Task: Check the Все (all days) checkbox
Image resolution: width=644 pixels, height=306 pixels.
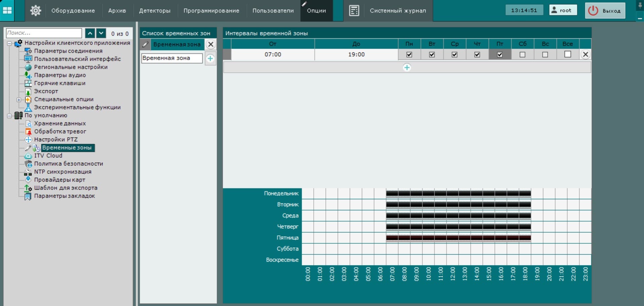Action: click(x=568, y=54)
